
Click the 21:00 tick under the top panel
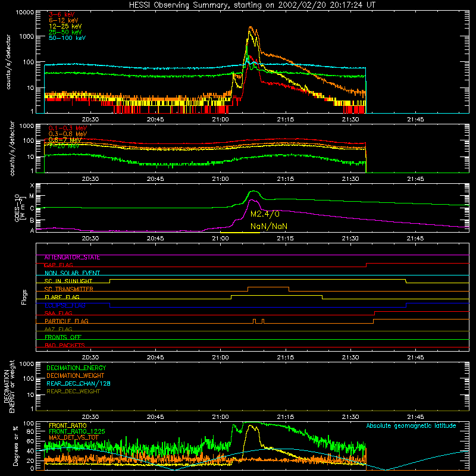coord(220,120)
